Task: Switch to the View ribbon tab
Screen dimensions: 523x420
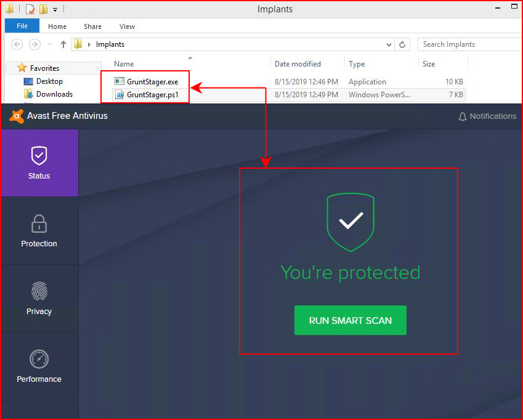Action: 127,26
